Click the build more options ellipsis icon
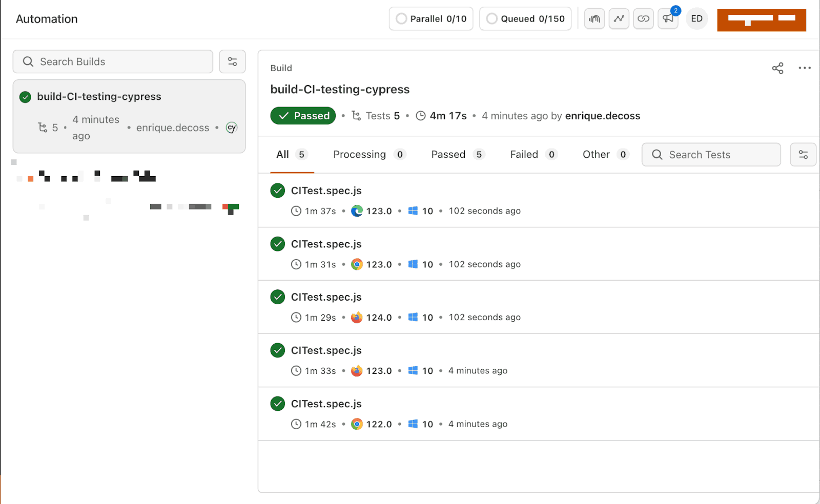 pos(804,68)
